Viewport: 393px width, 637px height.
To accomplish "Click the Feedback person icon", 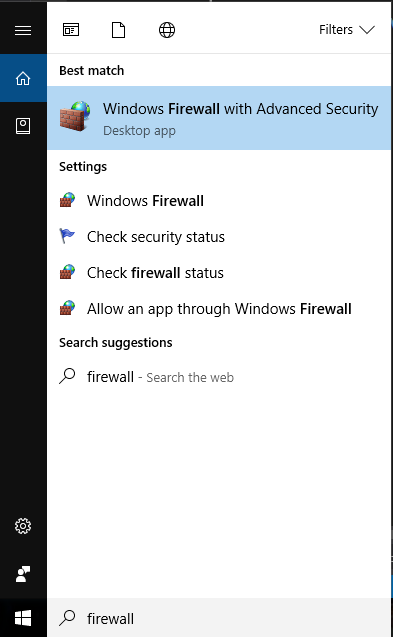I will [23, 574].
